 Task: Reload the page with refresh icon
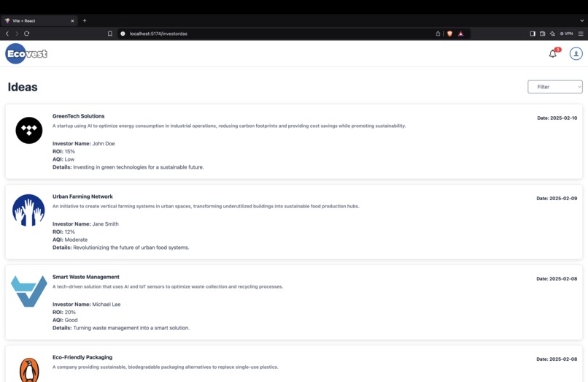tap(26, 34)
